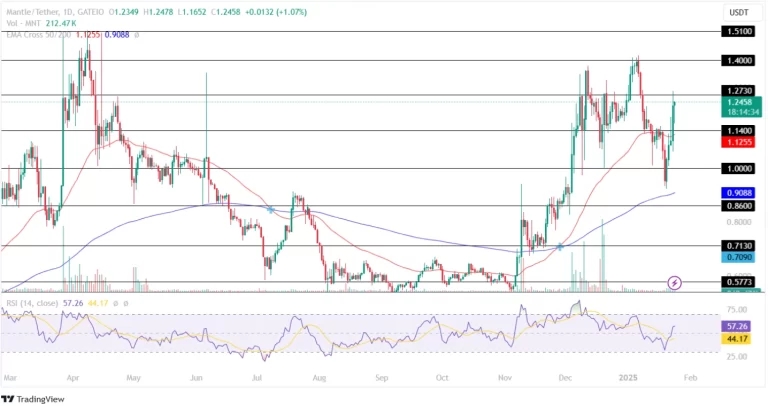Click the RSI MA value 44.17 in the legend

[97, 304]
